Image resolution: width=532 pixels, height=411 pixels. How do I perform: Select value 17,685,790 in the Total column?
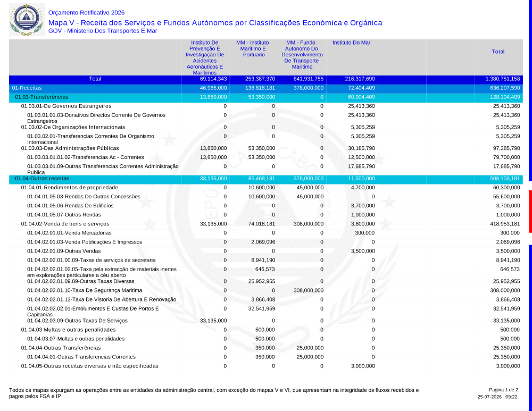tap(506, 166)
